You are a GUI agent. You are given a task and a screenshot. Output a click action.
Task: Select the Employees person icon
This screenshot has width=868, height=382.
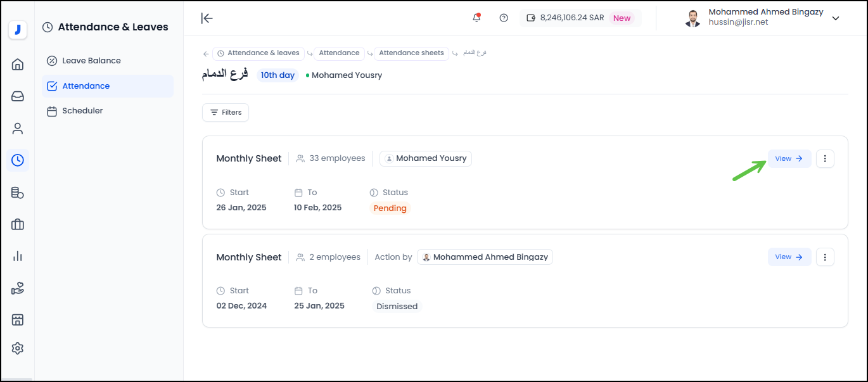pos(18,129)
